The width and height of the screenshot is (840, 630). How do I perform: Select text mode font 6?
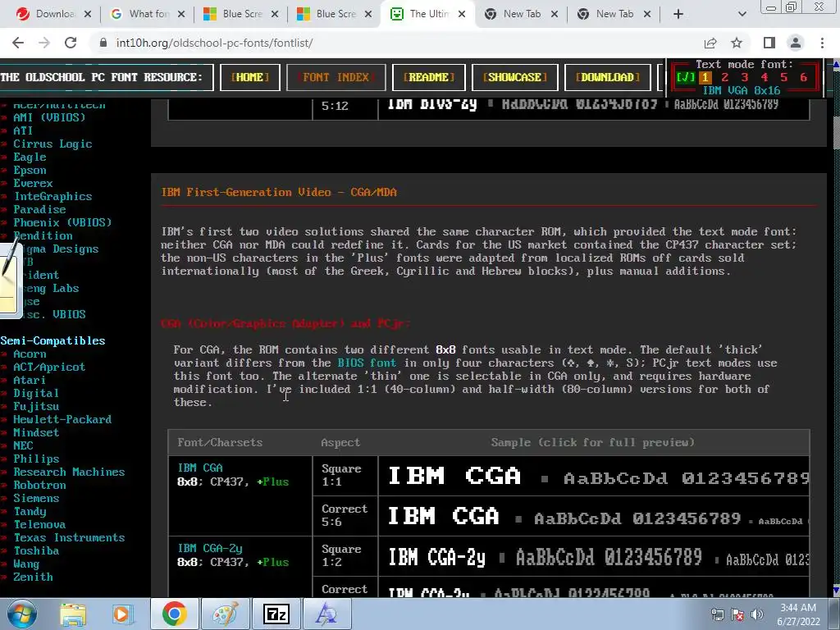[x=804, y=77]
